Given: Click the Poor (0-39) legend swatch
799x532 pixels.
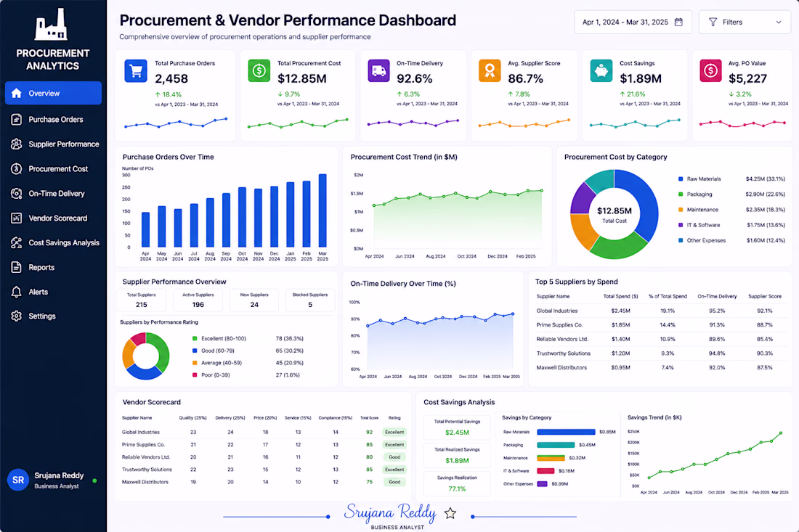Looking at the screenshot, I should (x=195, y=375).
